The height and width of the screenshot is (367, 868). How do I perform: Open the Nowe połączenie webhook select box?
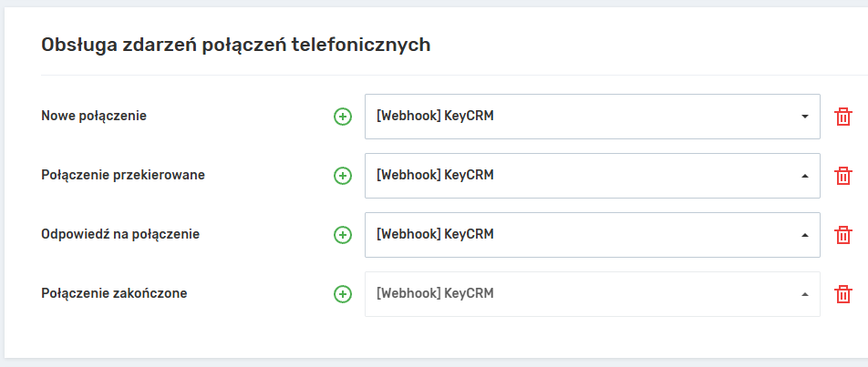pyautogui.click(x=584, y=117)
